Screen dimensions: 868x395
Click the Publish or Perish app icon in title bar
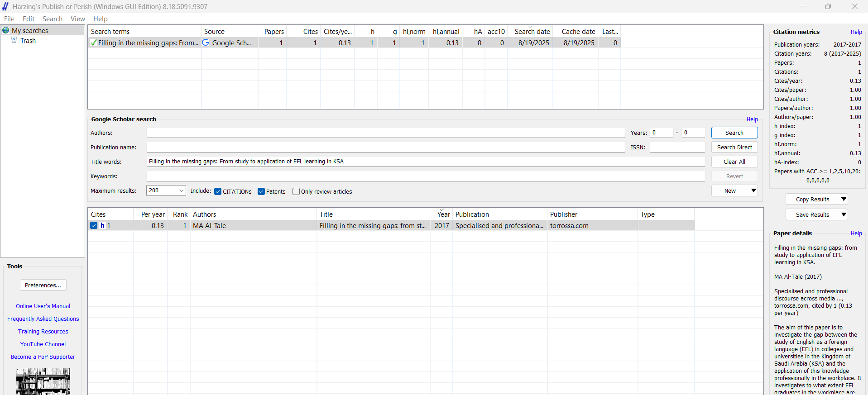(x=5, y=6)
